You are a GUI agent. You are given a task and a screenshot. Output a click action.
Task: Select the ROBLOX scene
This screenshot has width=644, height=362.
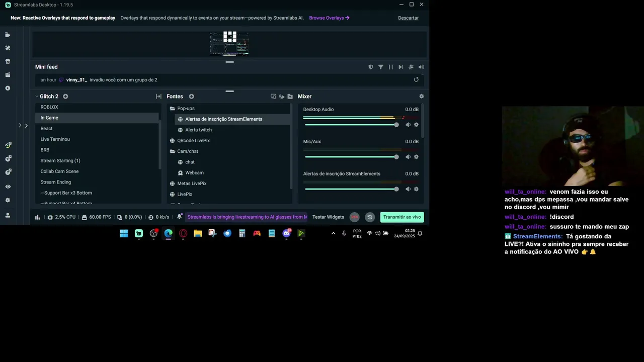click(97, 107)
